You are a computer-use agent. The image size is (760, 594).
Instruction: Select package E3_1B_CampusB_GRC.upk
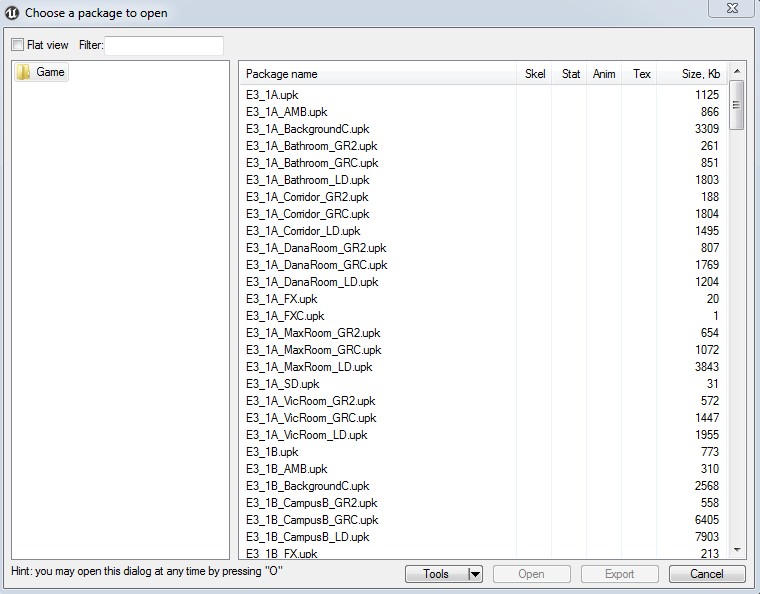483,520
